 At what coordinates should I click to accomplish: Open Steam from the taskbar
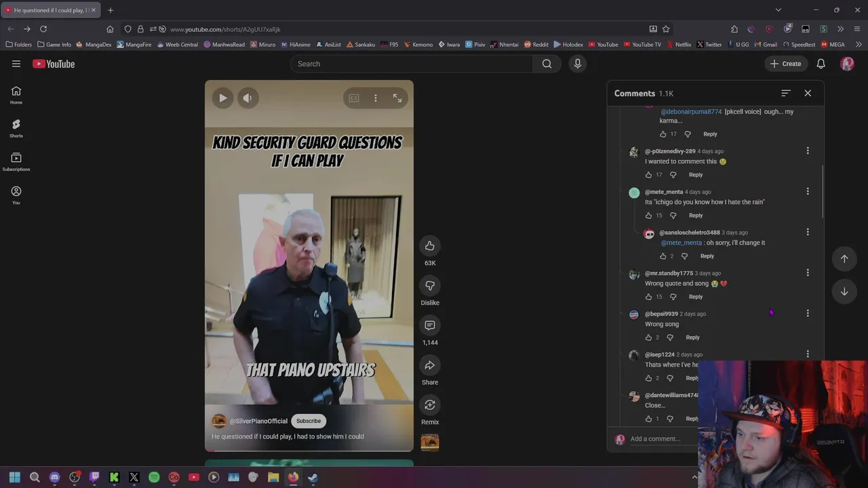(x=313, y=477)
